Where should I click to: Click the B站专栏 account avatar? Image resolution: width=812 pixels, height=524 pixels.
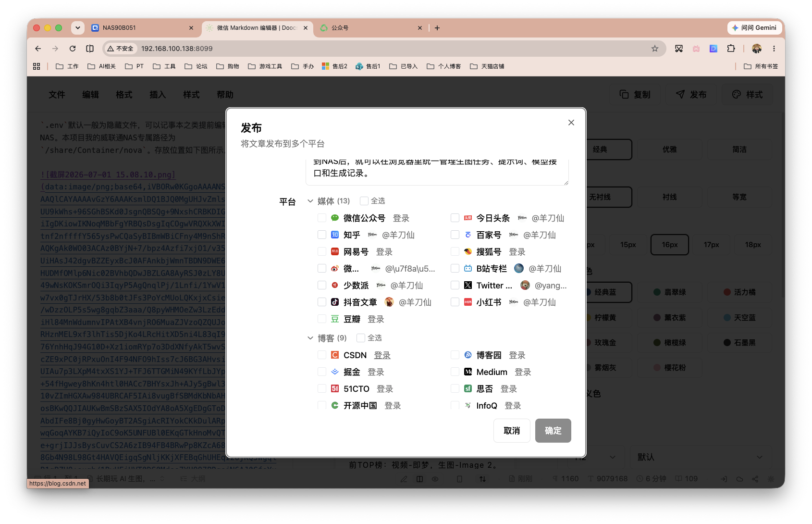pyautogui.click(x=519, y=268)
